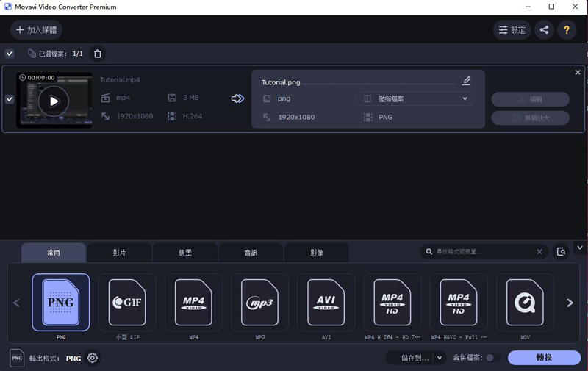Click the share icon button
The image size is (588, 371).
[544, 30]
